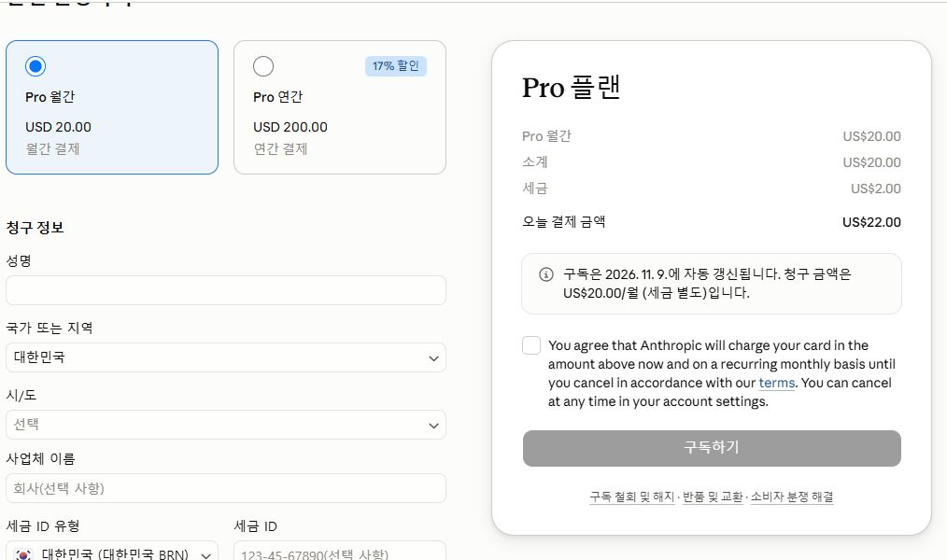The width and height of the screenshot is (947, 560).
Task: Open the 세금 ID 유형 dropdown
Action: tap(112, 553)
